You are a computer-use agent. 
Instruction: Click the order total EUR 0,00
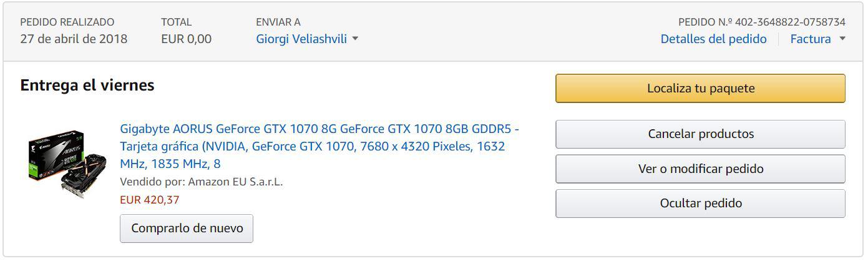[186, 39]
